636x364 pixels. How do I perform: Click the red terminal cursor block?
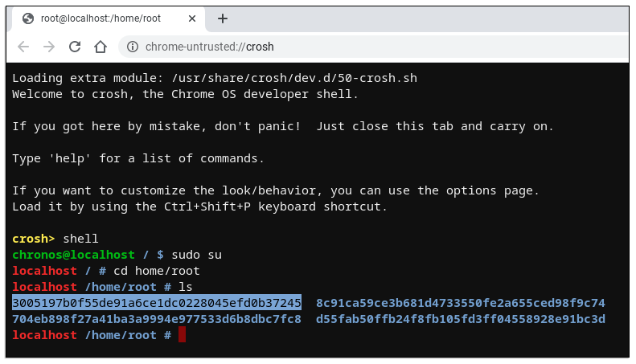183,334
